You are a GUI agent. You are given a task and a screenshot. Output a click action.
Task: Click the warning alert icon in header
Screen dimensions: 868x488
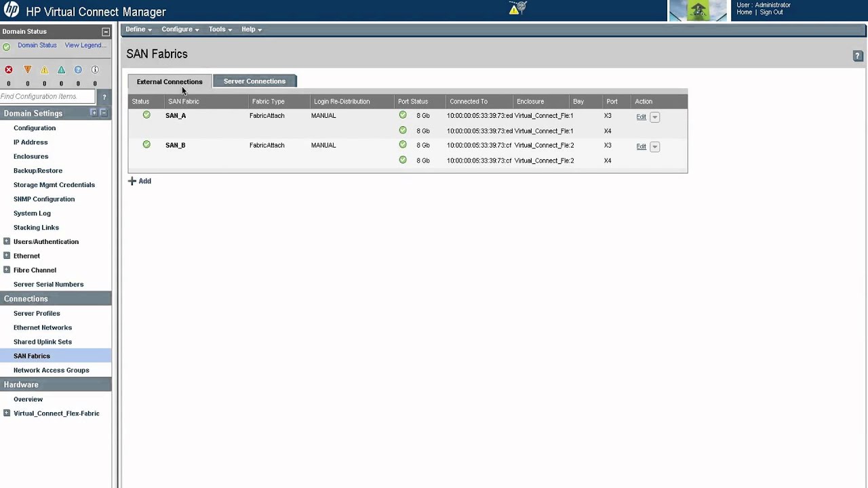point(515,9)
